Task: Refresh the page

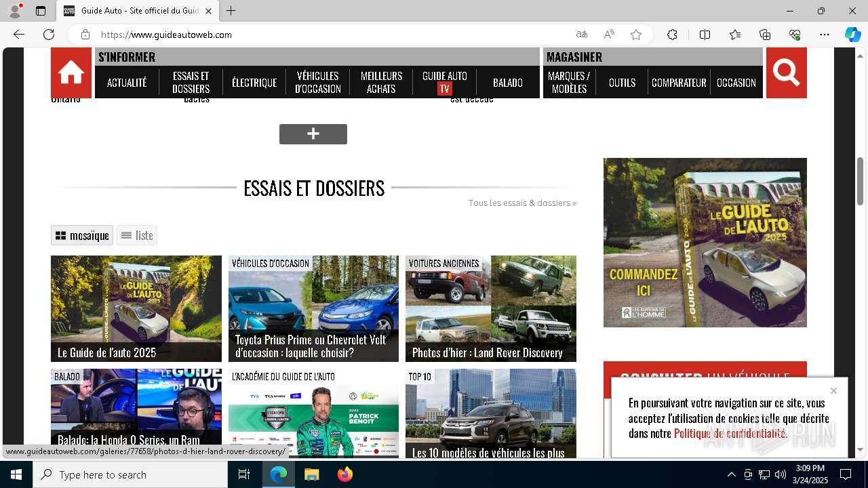Action: click(49, 35)
